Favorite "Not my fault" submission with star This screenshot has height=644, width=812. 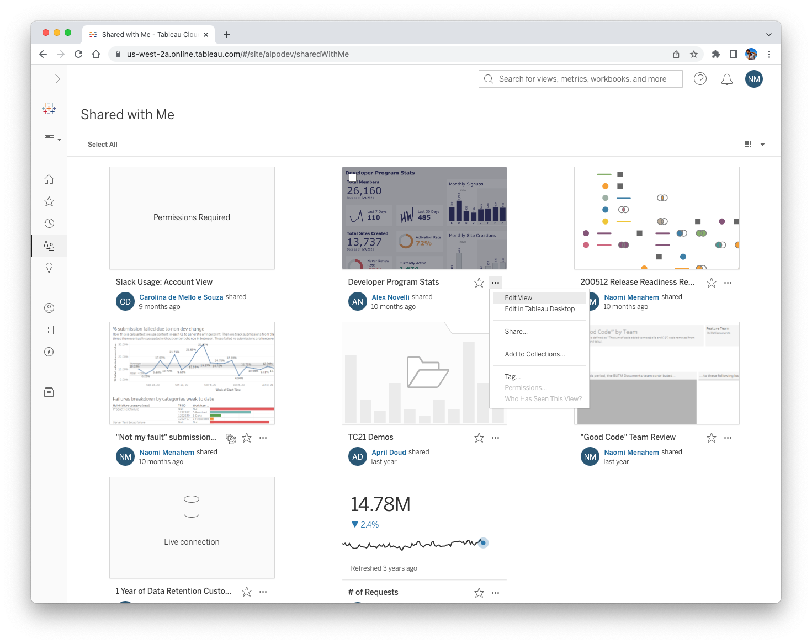[247, 438]
